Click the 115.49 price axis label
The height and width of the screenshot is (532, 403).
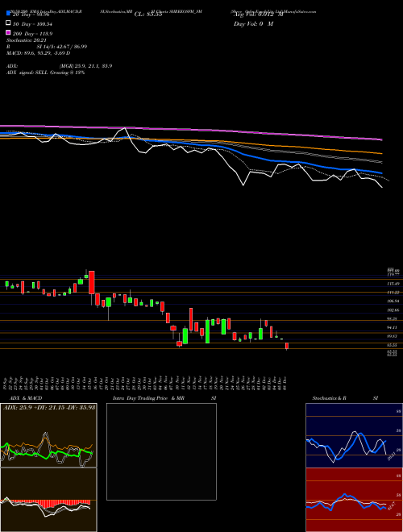point(393,284)
